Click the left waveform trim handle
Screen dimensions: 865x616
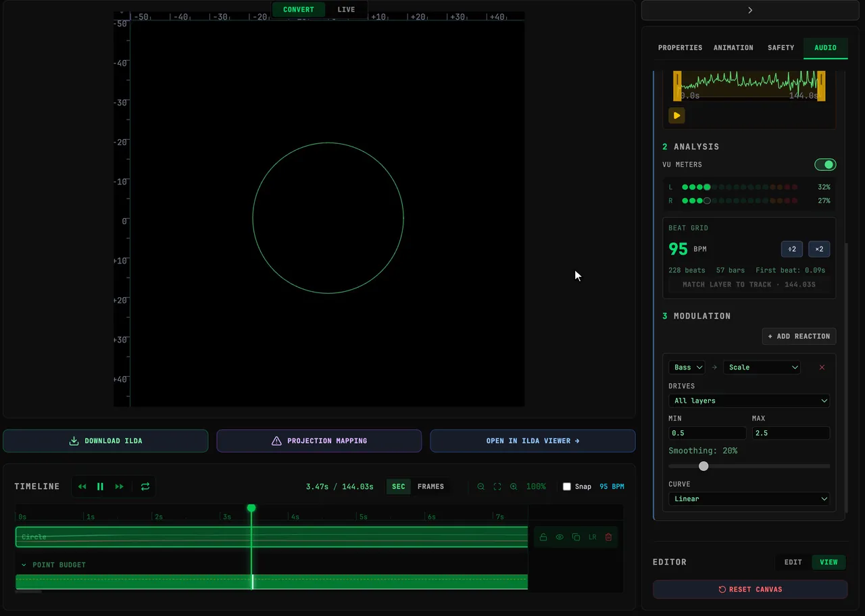pyautogui.click(x=677, y=86)
